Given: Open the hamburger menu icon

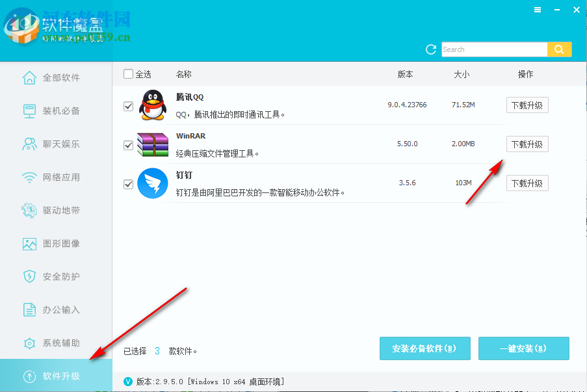Looking at the screenshot, I should pos(537,10).
